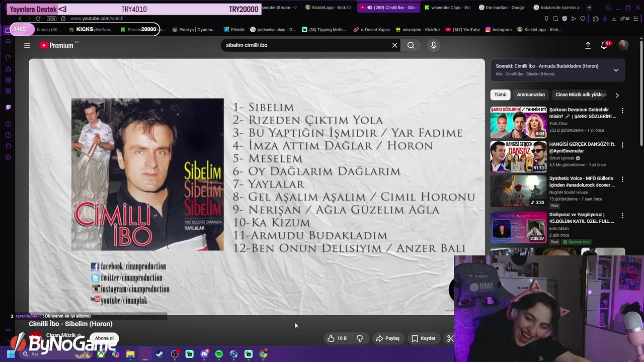The height and width of the screenshot is (362, 644).
Task: Show more filter chips with right arrow
Action: coord(617,95)
